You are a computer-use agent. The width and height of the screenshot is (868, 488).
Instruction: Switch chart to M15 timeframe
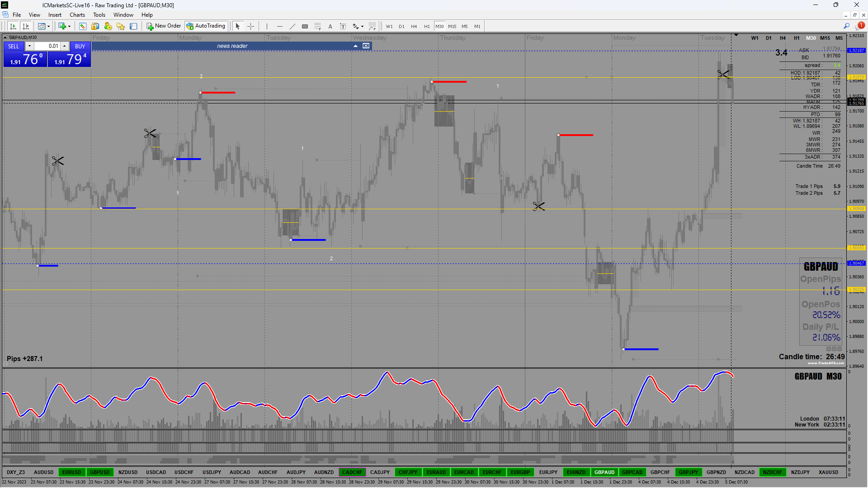pos(452,26)
